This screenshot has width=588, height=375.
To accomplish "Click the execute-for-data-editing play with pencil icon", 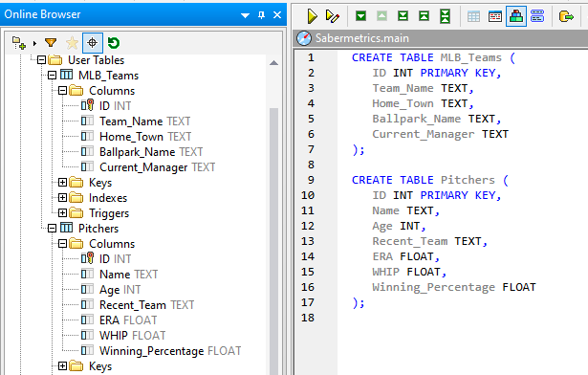I will click(333, 16).
